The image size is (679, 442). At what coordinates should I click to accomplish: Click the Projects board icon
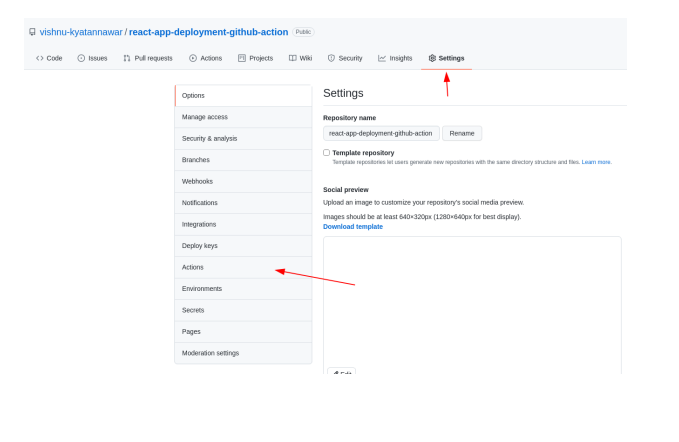click(242, 58)
